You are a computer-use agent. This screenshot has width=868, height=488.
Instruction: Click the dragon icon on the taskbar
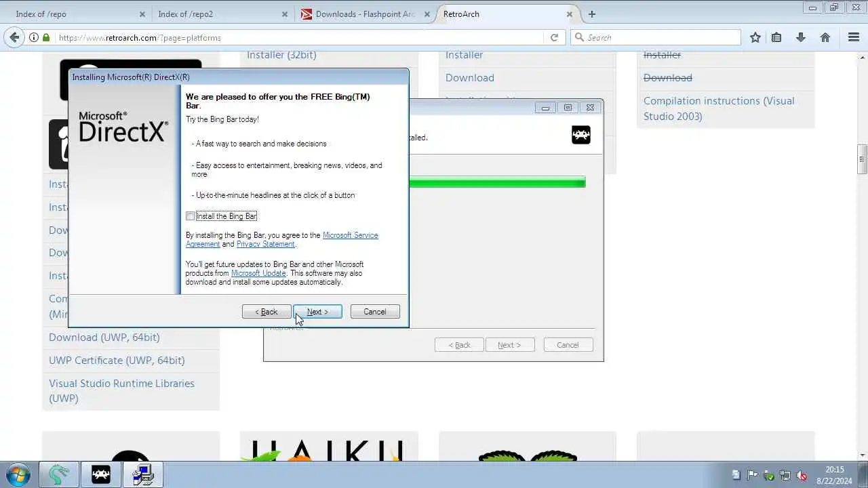pos(59,474)
